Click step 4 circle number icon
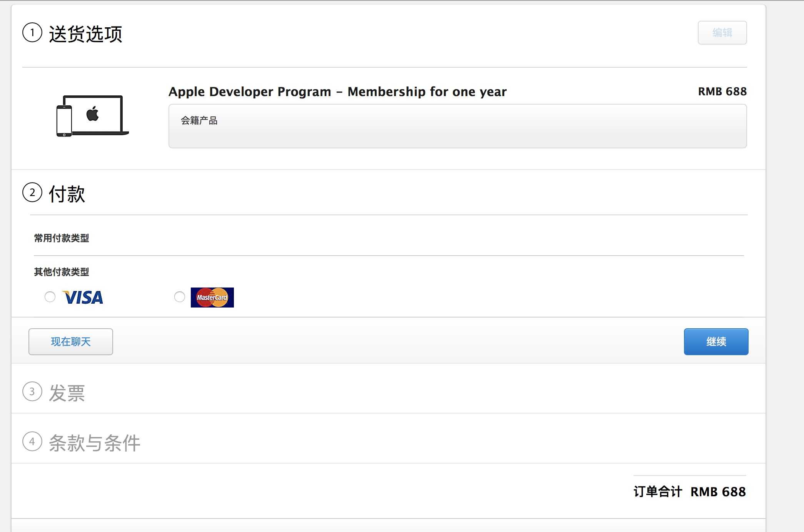 pyautogui.click(x=32, y=442)
